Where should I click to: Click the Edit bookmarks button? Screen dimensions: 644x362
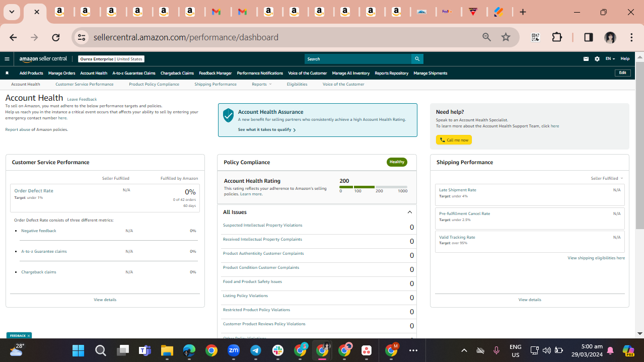click(623, 73)
